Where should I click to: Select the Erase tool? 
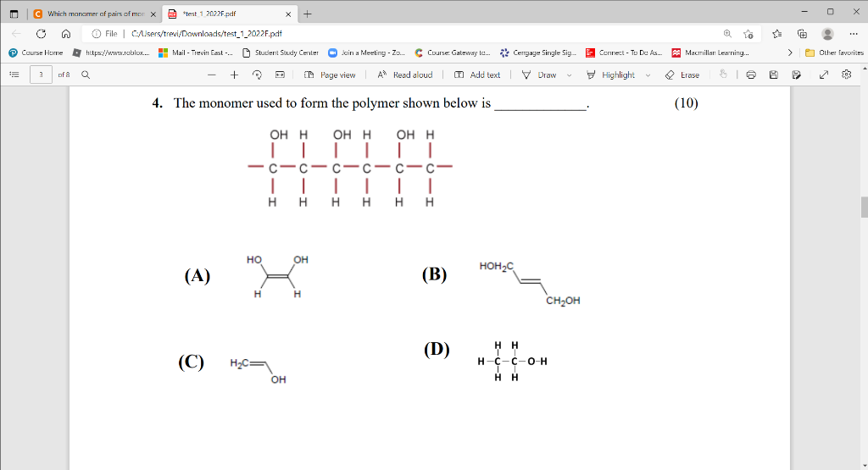point(682,75)
